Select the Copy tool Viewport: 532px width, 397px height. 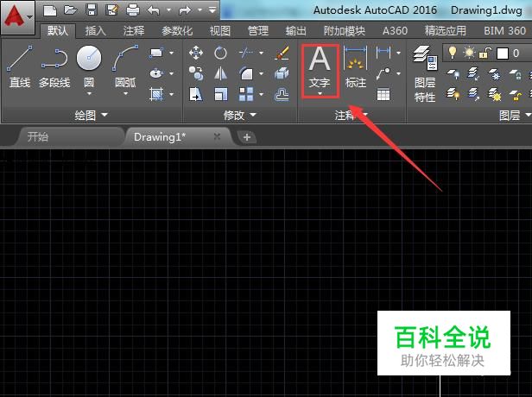(x=196, y=73)
